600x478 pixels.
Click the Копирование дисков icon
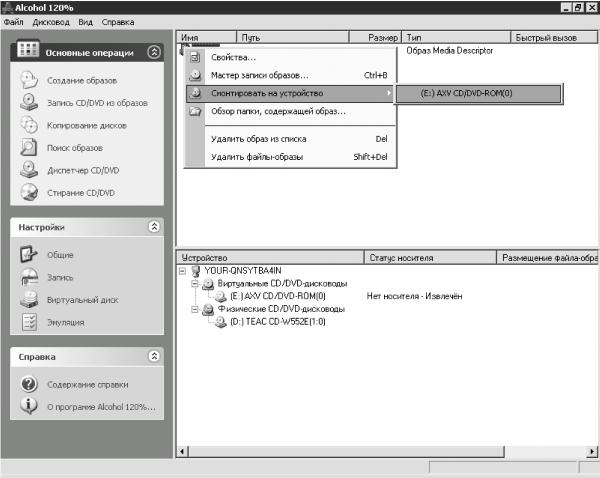click(29, 125)
